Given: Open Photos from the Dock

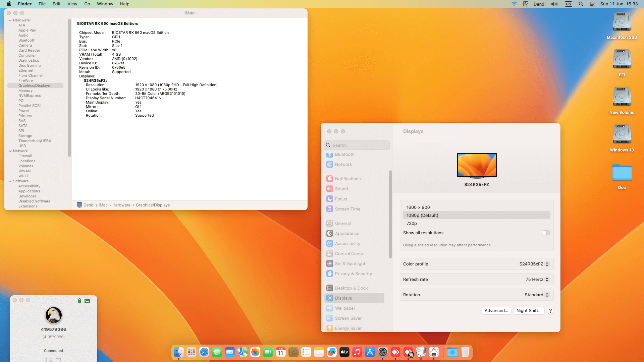Looking at the screenshot, I should pos(255,352).
